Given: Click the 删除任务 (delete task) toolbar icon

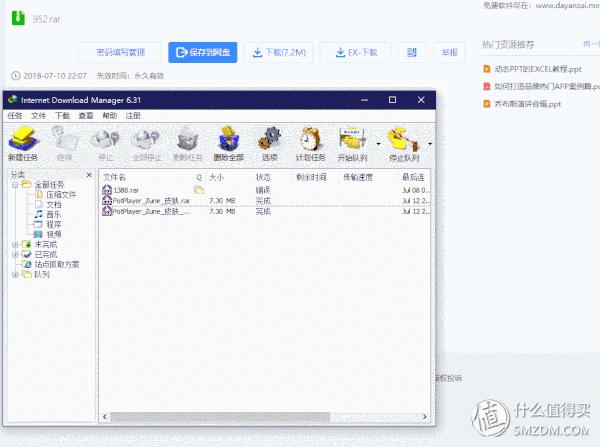Looking at the screenshot, I should tap(188, 144).
